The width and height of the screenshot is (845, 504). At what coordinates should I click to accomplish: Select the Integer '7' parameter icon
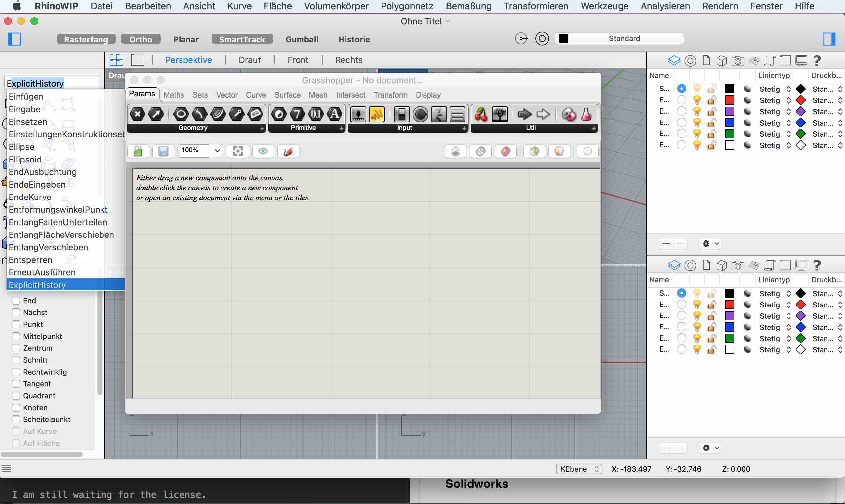click(298, 114)
